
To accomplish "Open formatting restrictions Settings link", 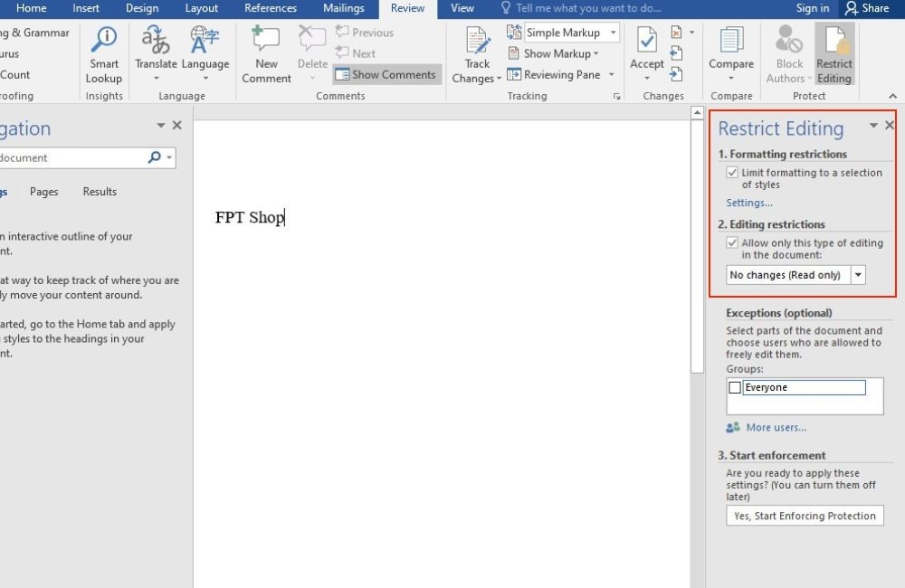I will click(x=748, y=204).
